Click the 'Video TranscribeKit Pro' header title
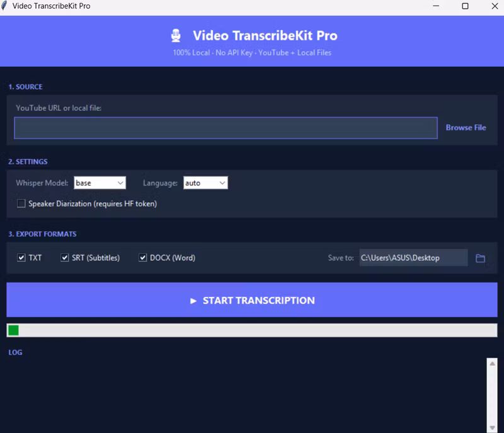 [x=265, y=35]
